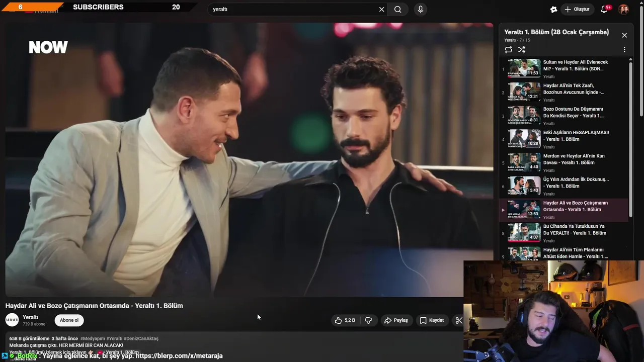Click the scissors clip icon
Viewport: 644px width, 362px height.
(x=458, y=320)
